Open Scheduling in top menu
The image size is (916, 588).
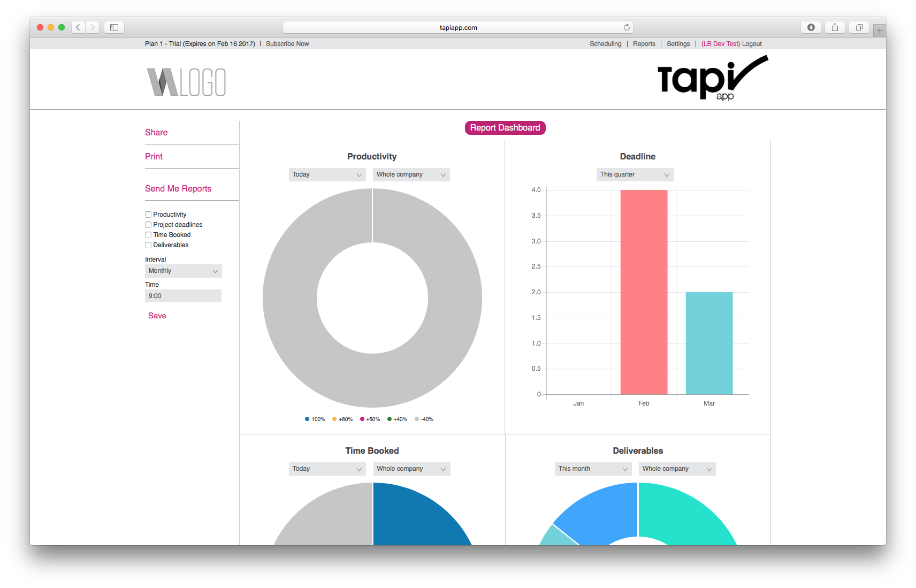point(605,44)
